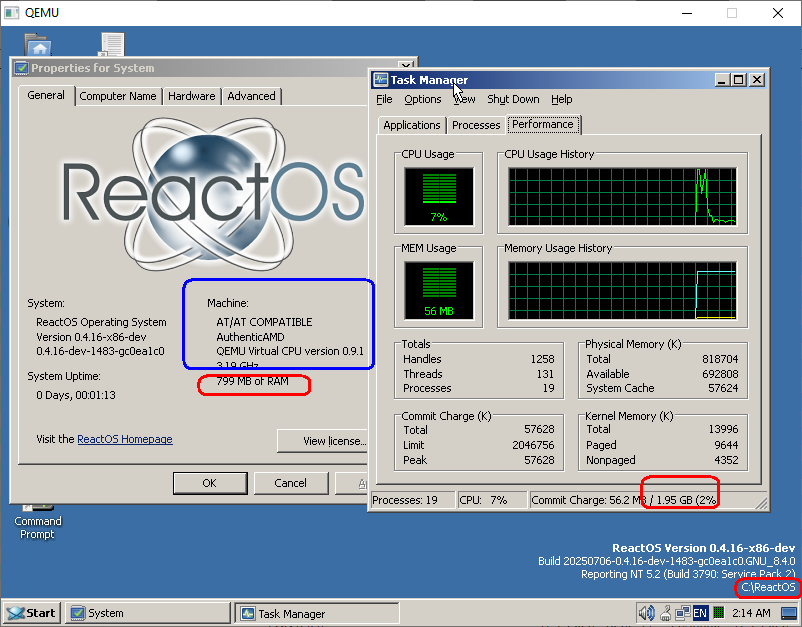Click the System Cache value 57624
Viewport: 802px width, 627px height.
723,388
